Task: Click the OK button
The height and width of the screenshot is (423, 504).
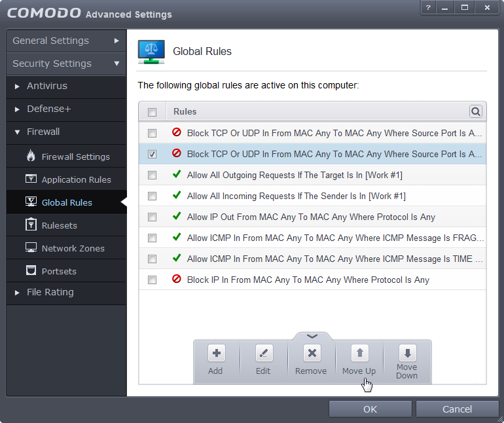Action: point(370,409)
